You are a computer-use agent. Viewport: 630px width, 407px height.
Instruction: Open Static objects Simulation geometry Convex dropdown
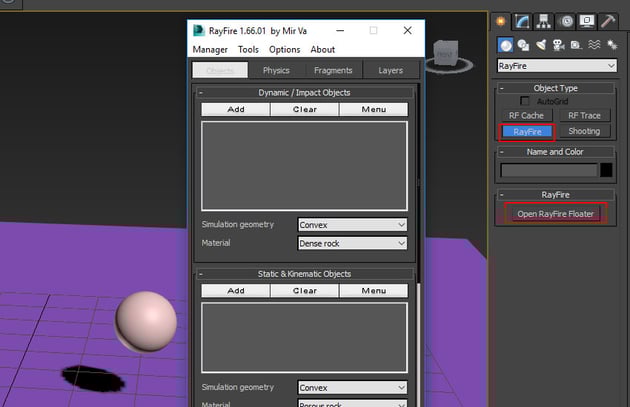[x=352, y=388]
